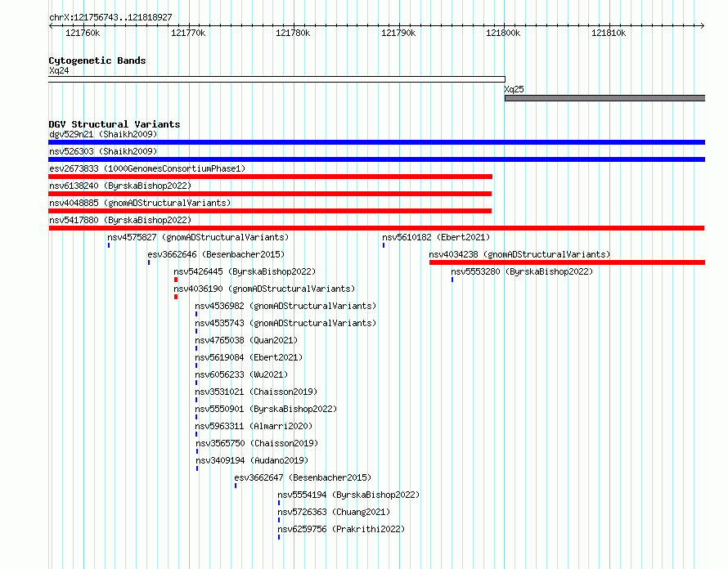Open nsv6056233 (Wu2021) variant

(x=241, y=374)
